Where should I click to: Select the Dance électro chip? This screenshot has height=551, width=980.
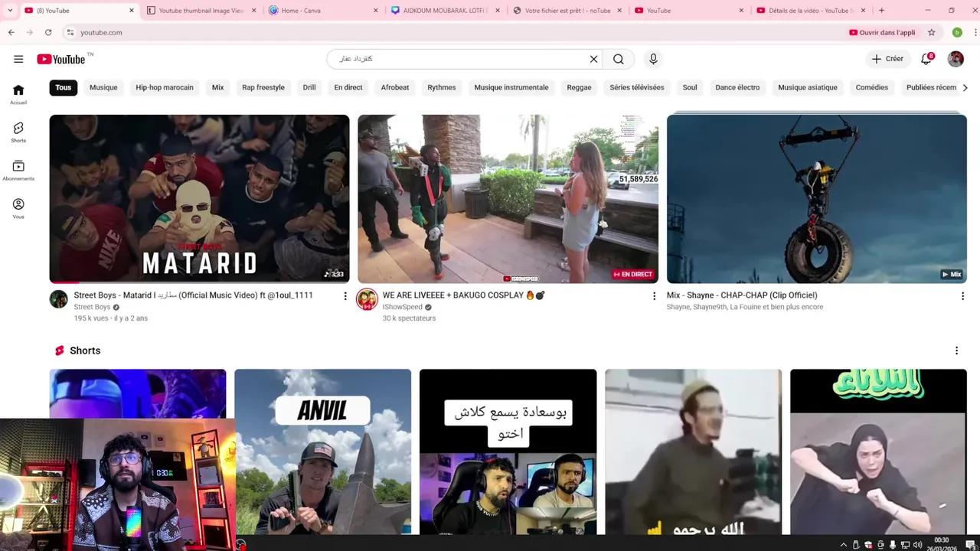pos(737,87)
